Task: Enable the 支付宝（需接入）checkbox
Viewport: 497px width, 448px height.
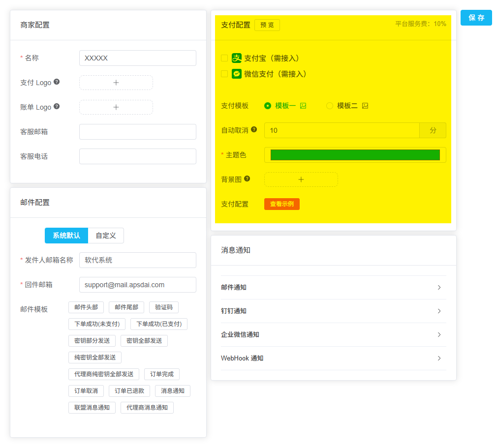Action: point(224,58)
